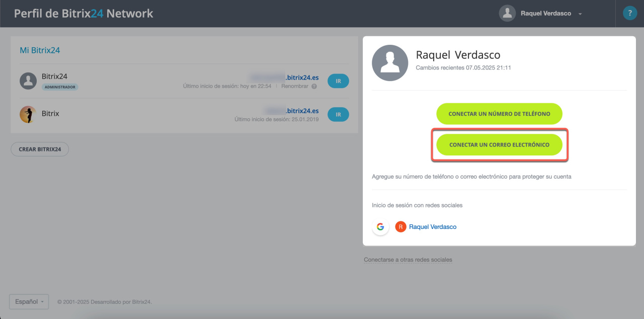Open the second bitrix24.es portal link
Image resolution: width=644 pixels, height=319 pixels.
click(x=291, y=111)
